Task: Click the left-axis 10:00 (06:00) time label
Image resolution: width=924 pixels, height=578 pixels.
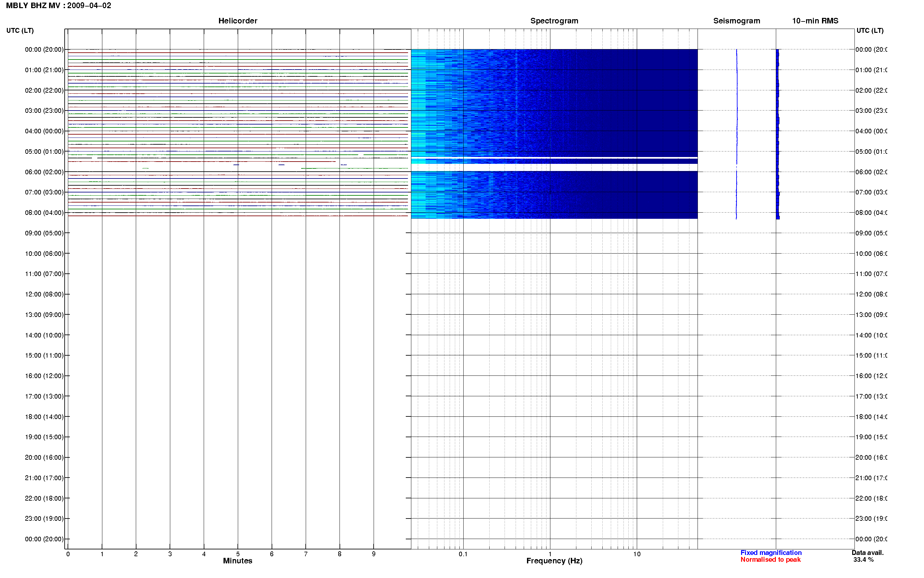Action: [44, 254]
